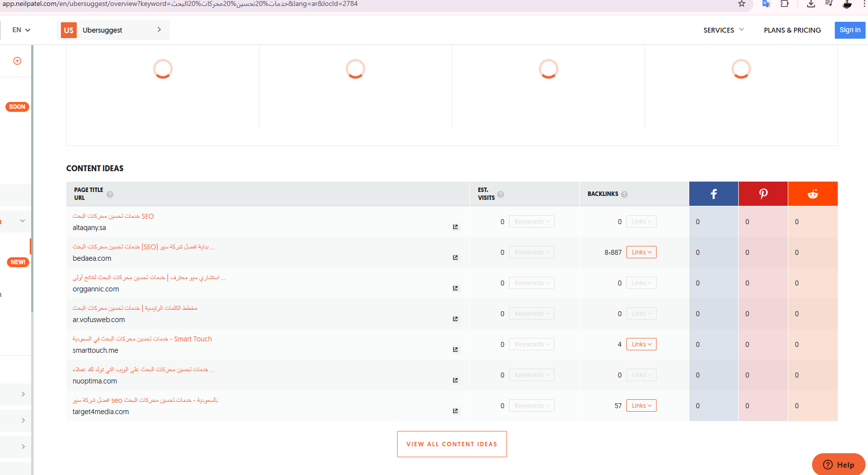Viewport: 868px width, 475px height.
Task: Click the Facebook column header icon
Action: coord(714,194)
